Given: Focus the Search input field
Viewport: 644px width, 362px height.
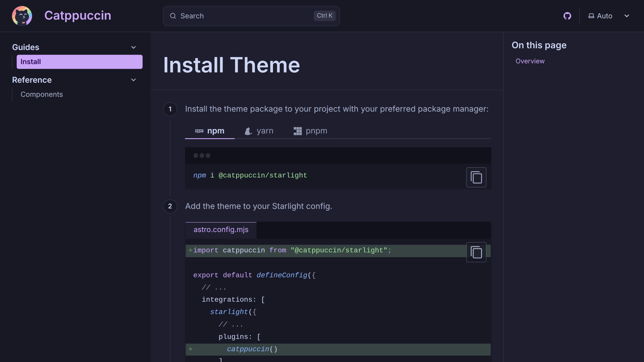Looking at the screenshot, I should click(252, 16).
